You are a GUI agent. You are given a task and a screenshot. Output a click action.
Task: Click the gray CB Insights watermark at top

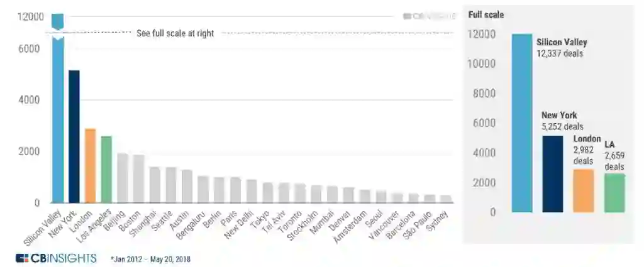tap(429, 16)
